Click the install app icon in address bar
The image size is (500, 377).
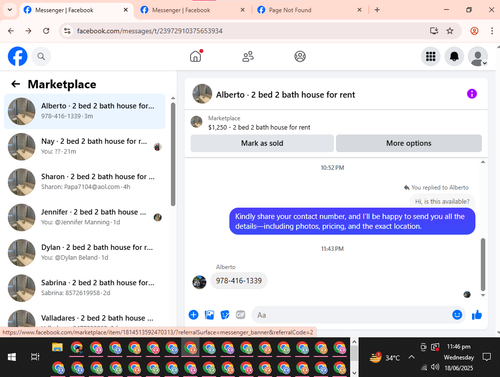(434, 31)
